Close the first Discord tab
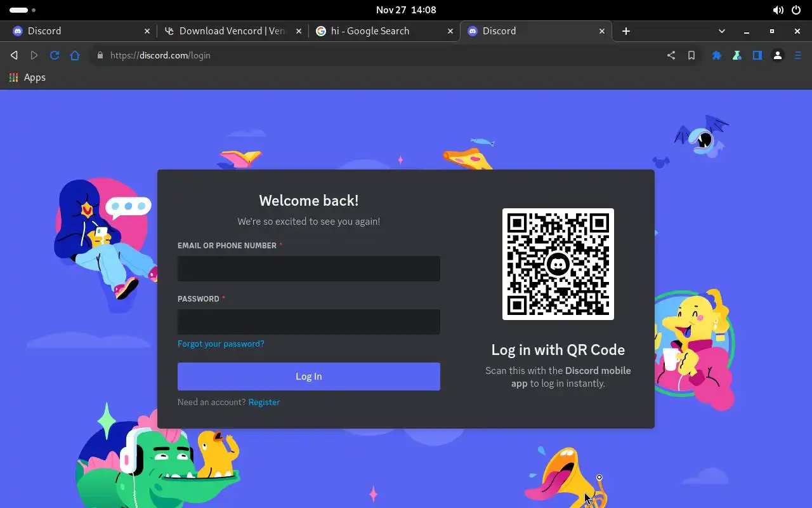 click(147, 31)
